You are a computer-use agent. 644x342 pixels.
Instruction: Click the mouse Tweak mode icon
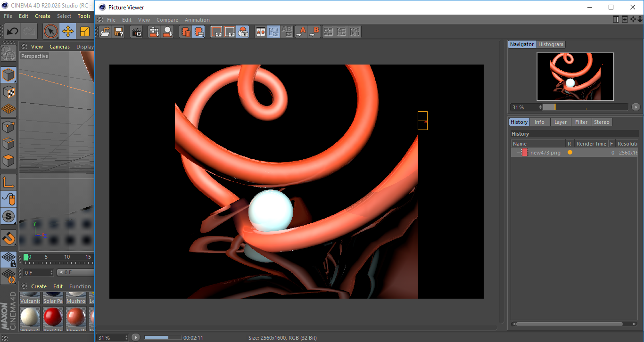(x=8, y=199)
